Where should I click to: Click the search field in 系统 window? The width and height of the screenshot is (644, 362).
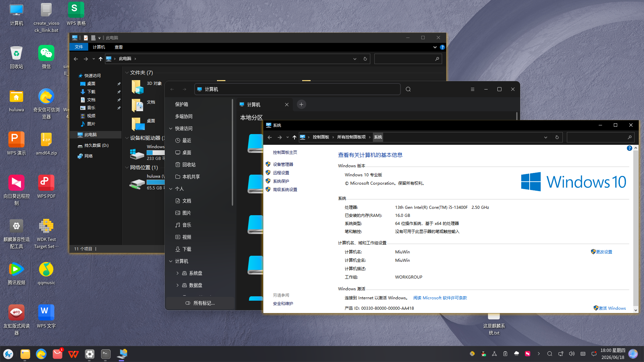(600, 137)
